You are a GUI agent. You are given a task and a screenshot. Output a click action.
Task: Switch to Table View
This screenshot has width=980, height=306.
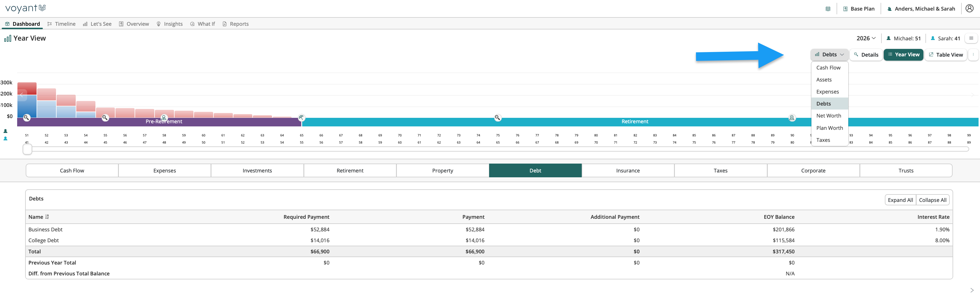946,54
